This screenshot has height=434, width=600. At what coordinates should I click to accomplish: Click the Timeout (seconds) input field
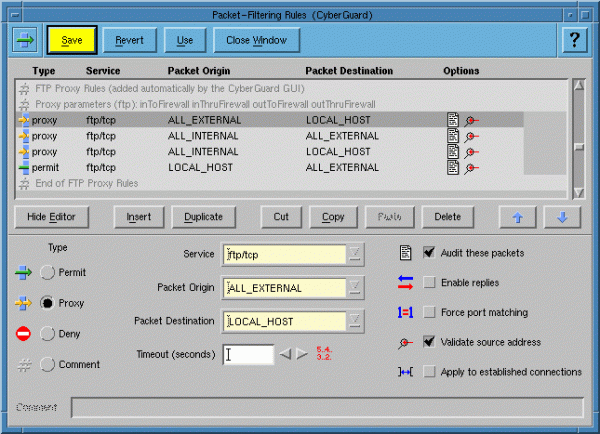248,354
